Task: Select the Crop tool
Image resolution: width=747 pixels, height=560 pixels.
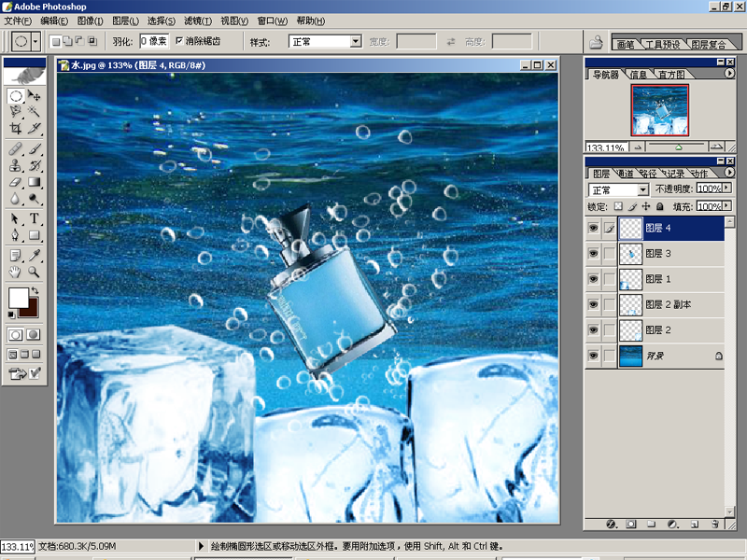Action: (x=16, y=128)
